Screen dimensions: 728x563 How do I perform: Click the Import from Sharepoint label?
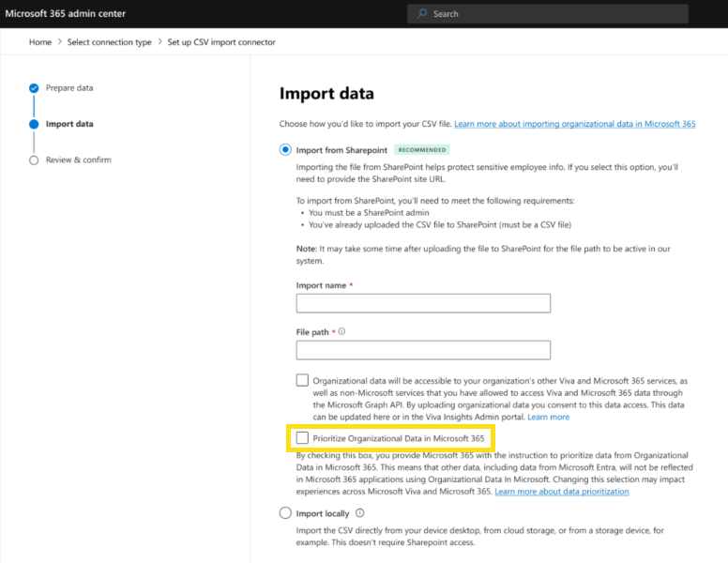341,150
